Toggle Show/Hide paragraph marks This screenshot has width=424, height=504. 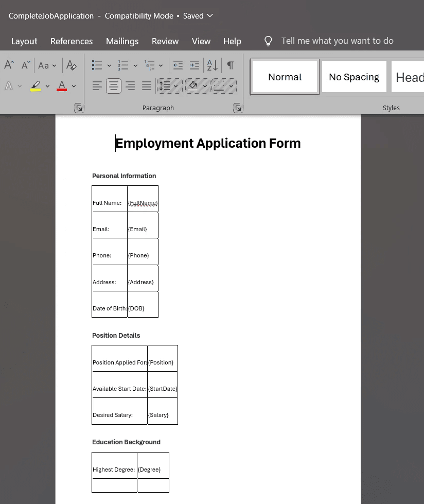tap(231, 65)
